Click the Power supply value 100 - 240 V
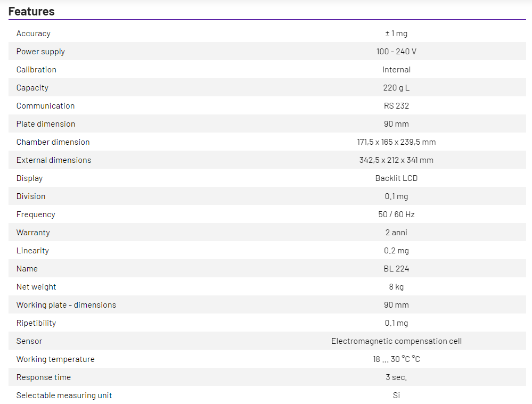The image size is (532, 404). pos(396,52)
